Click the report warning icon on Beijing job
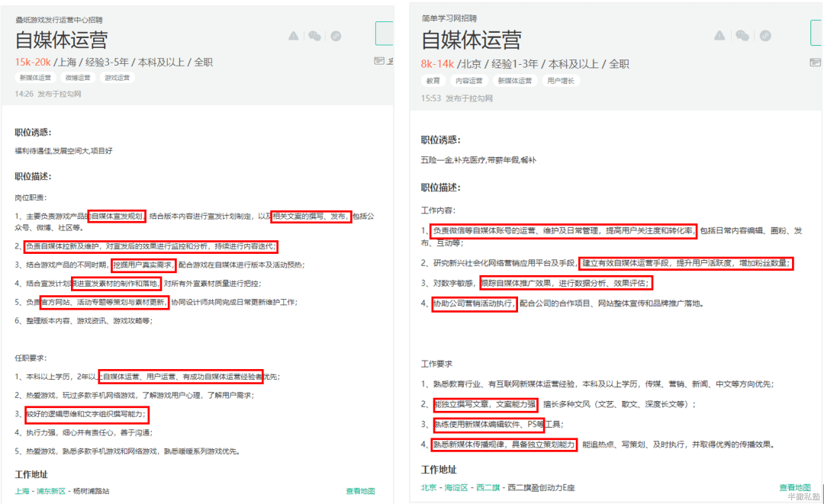The height and width of the screenshot is (504, 824). coord(719,36)
